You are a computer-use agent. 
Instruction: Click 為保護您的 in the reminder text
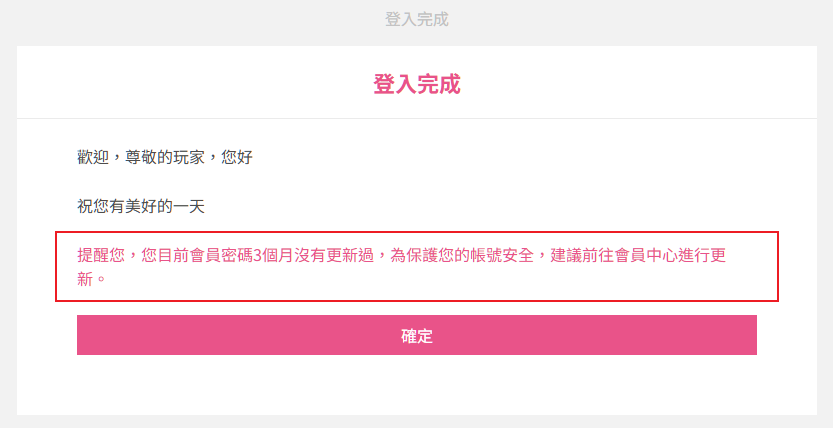tap(430, 255)
